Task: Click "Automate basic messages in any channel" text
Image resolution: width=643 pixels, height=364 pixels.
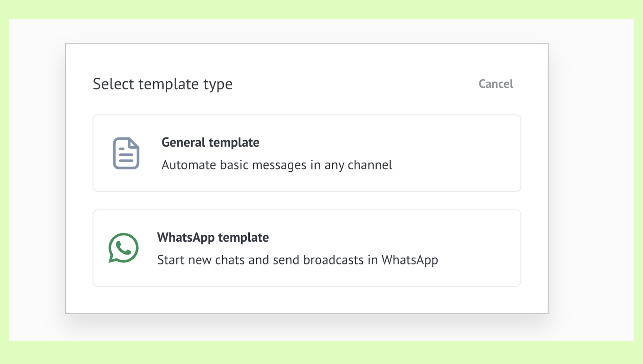Action: (277, 165)
